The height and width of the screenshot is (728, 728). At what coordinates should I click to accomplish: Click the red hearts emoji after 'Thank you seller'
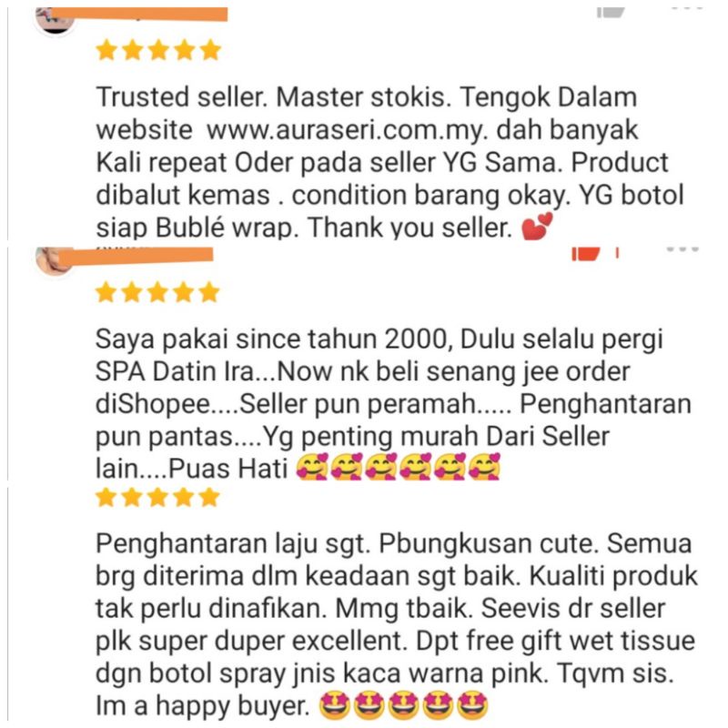[x=537, y=226]
